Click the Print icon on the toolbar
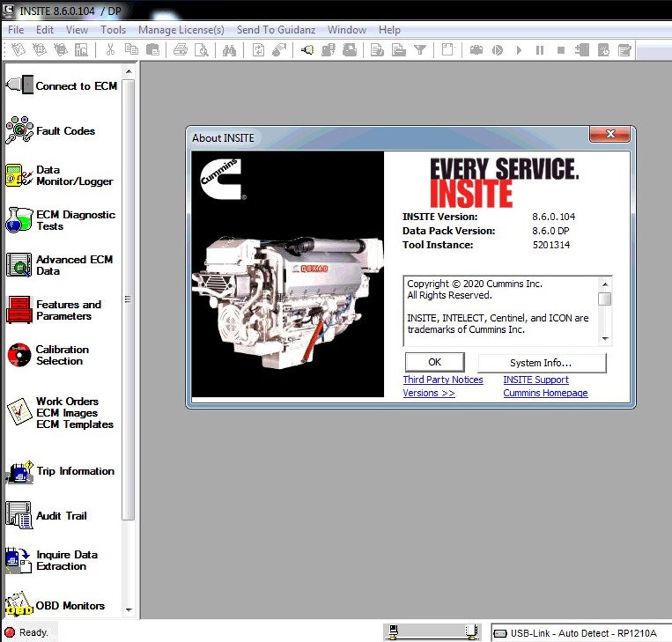The image size is (672, 642). [x=180, y=50]
